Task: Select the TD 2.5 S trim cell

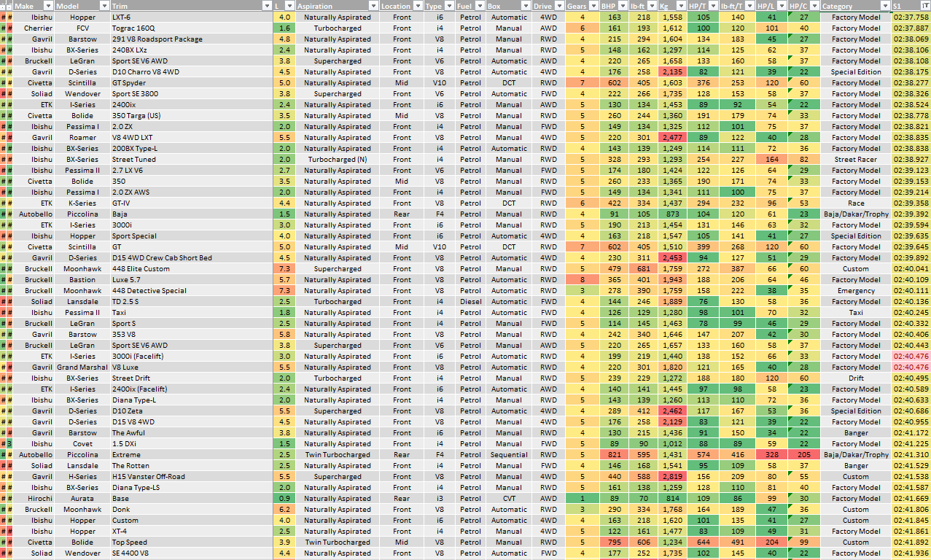Action: [x=192, y=301]
